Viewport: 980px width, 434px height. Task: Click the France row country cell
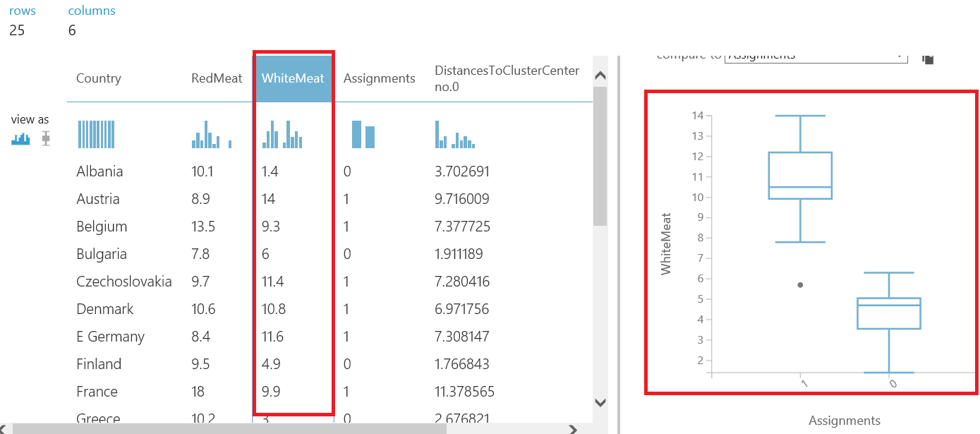tap(97, 392)
